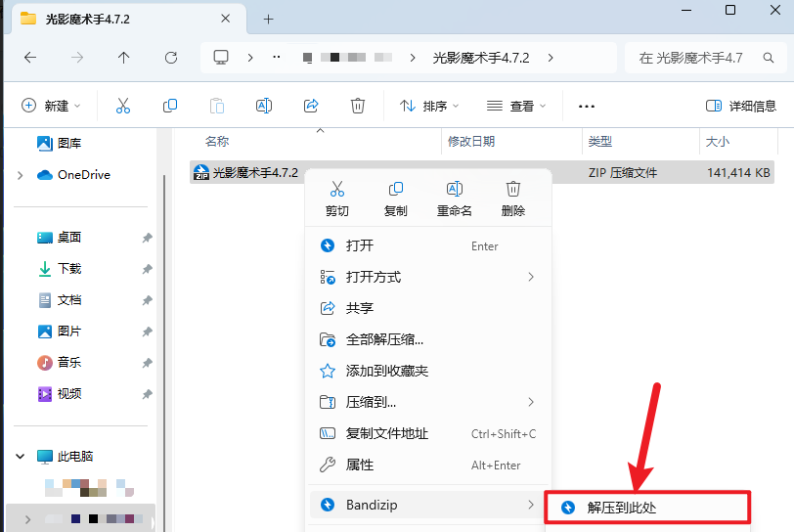Image resolution: width=794 pixels, height=532 pixels.
Task: Choose 打开 in the context menu
Action: point(428,245)
